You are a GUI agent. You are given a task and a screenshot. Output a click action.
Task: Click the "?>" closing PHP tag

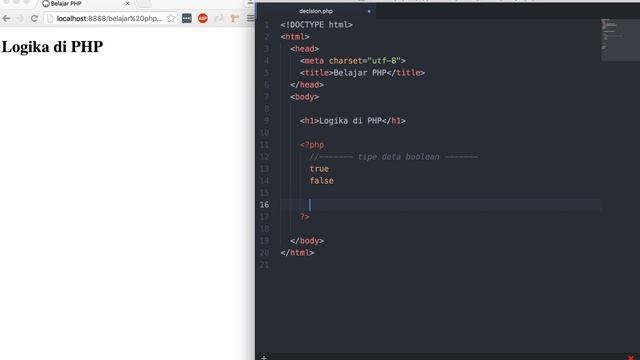coord(304,217)
